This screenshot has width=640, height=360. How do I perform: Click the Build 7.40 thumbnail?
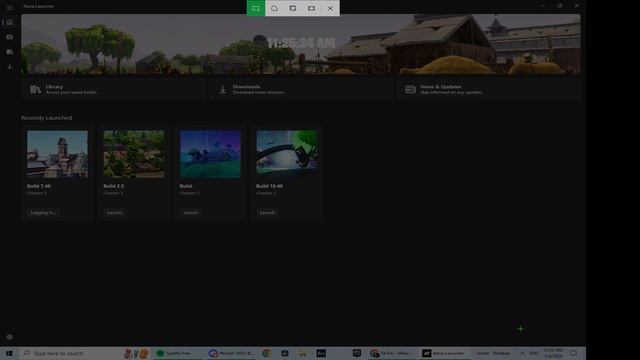pos(57,154)
